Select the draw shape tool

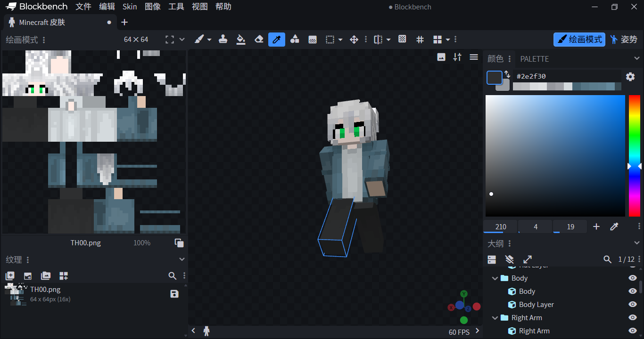[x=295, y=40]
